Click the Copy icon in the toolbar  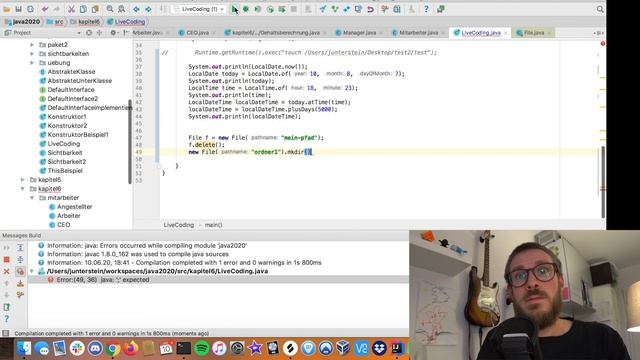pos(83,9)
